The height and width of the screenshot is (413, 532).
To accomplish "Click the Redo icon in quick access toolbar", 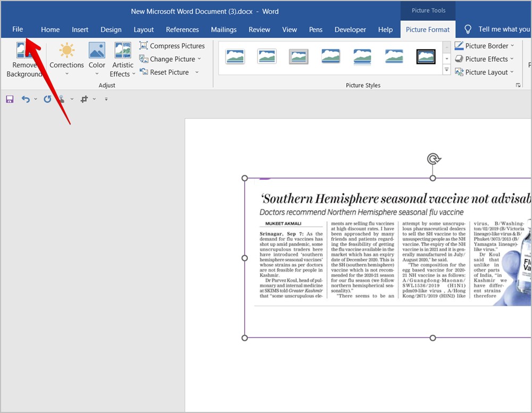I will pyautogui.click(x=47, y=99).
